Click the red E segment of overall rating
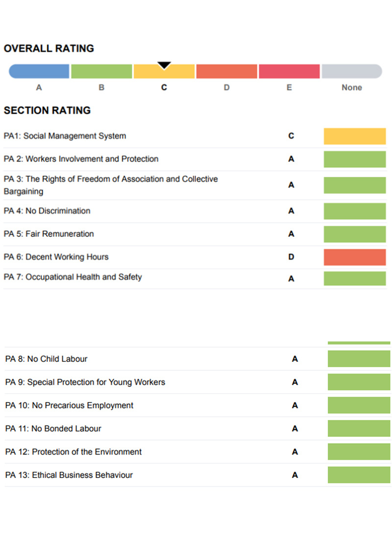The image size is (392, 555). point(289,72)
